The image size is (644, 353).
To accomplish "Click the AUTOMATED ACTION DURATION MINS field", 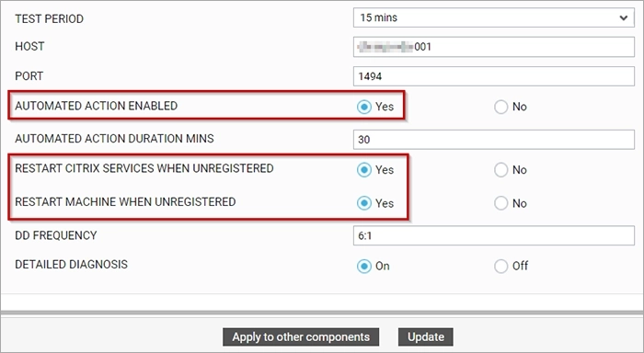I will [x=494, y=140].
